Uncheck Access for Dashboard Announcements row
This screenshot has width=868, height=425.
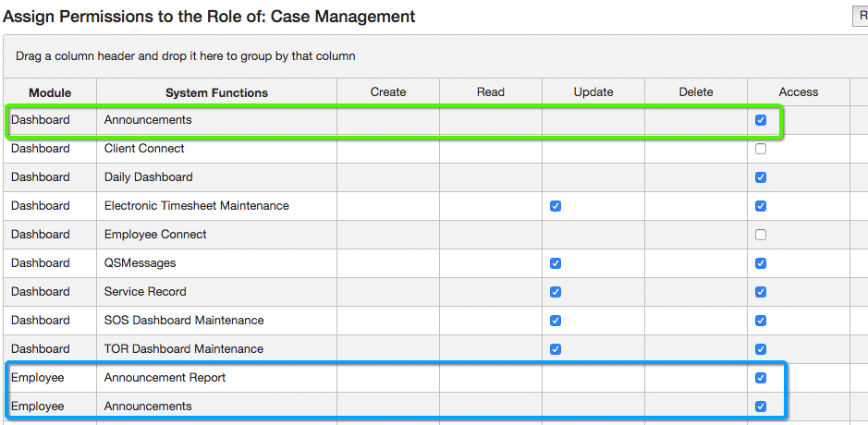[x=760, y=120]
